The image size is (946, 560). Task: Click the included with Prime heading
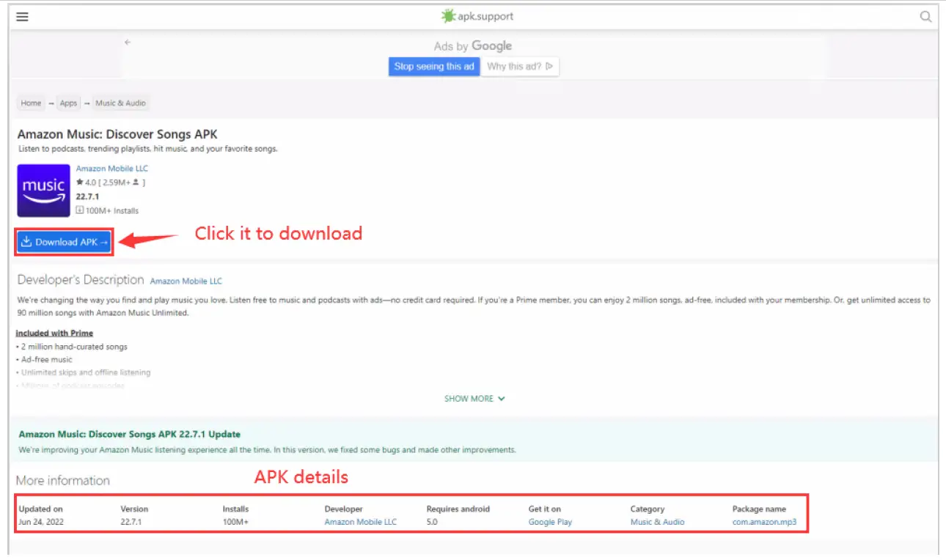pos(54,334)
